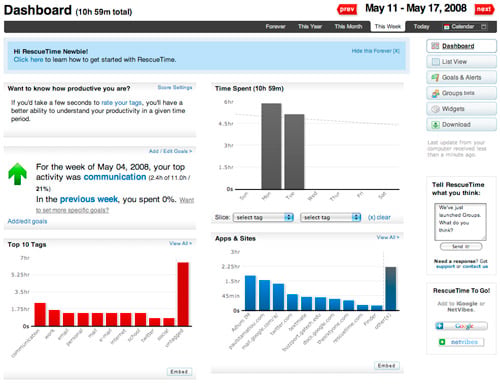Viewport: 500px width, 385px height.
Task: Click the 'other(s)' bar in Apps & Sites
Action: coord(391,289)
